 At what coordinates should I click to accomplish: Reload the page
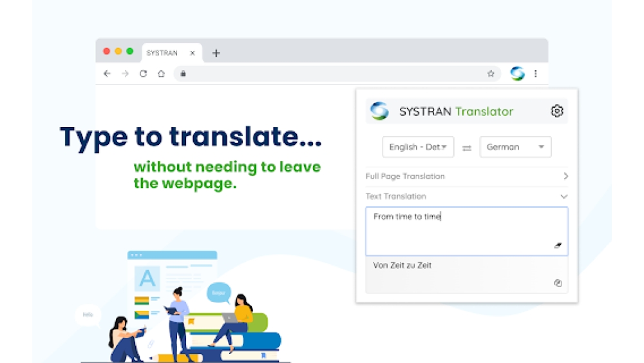click(143, 74)
